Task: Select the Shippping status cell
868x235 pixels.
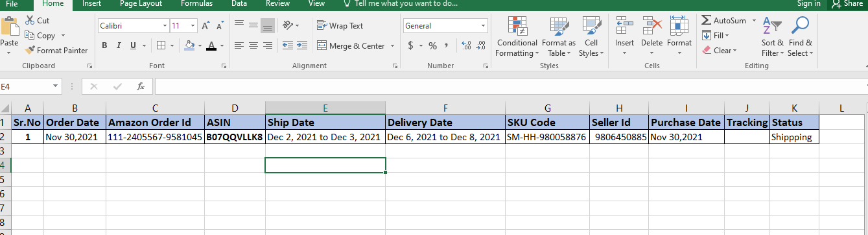Action: point(794,137)
